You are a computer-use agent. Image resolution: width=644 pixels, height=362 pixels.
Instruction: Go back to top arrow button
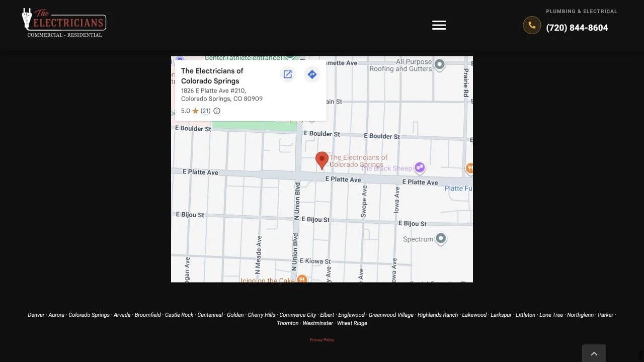click(594, 353)
